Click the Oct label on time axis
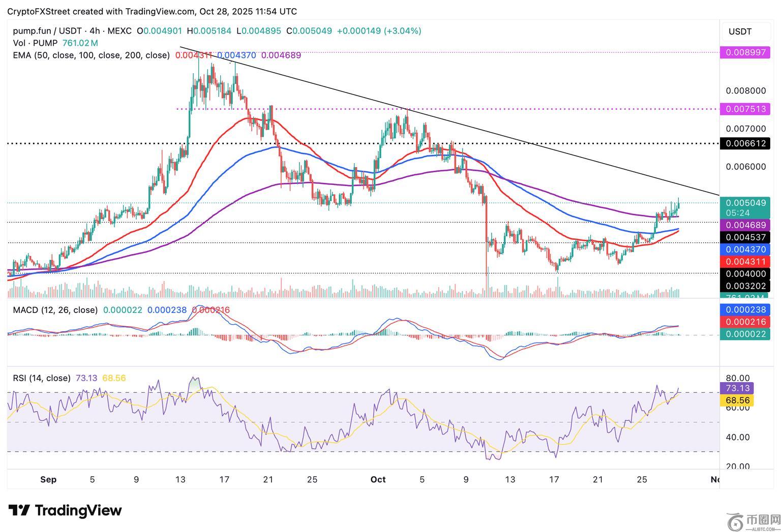This screenshot has height=532, width=781. [x=378, y=480]
